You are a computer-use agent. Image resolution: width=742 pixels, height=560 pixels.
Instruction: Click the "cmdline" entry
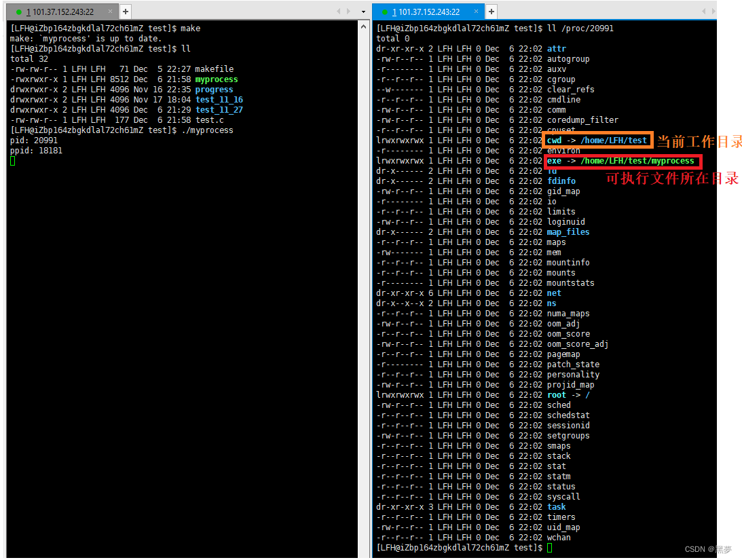(563, 100)
